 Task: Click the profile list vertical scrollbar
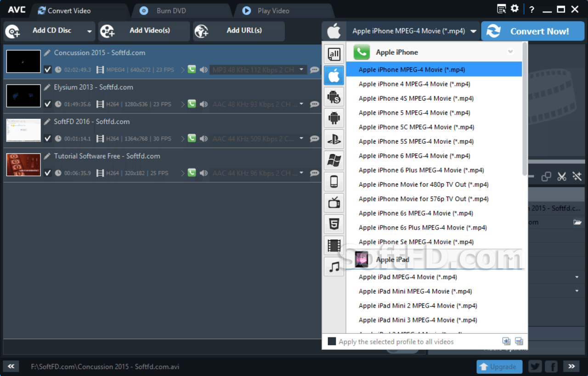(x=525, y=109)
